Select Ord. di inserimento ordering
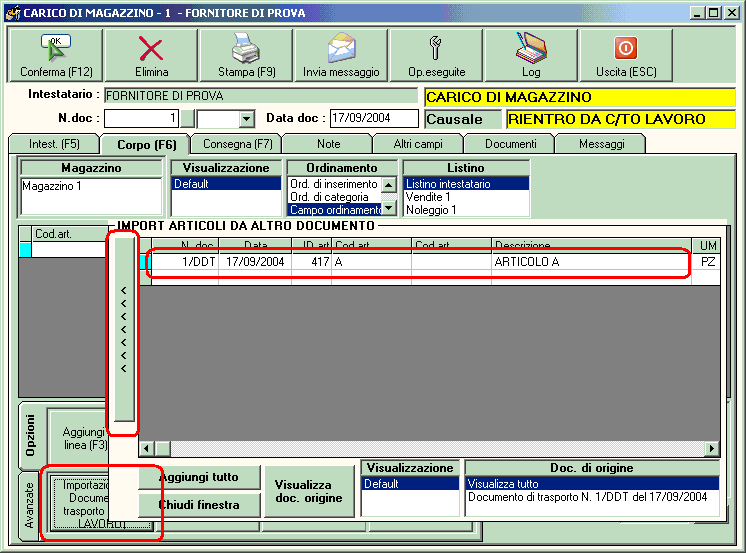 334,184
